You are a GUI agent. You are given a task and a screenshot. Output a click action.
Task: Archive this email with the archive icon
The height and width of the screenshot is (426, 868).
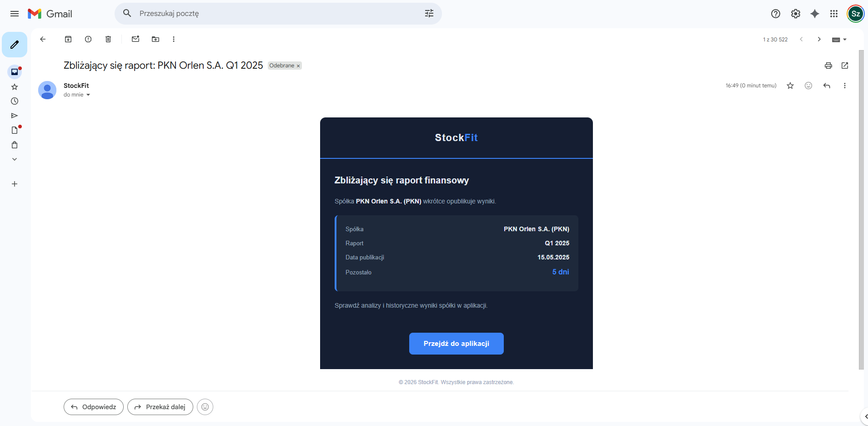pyautogui.click(x=68, y=39)
